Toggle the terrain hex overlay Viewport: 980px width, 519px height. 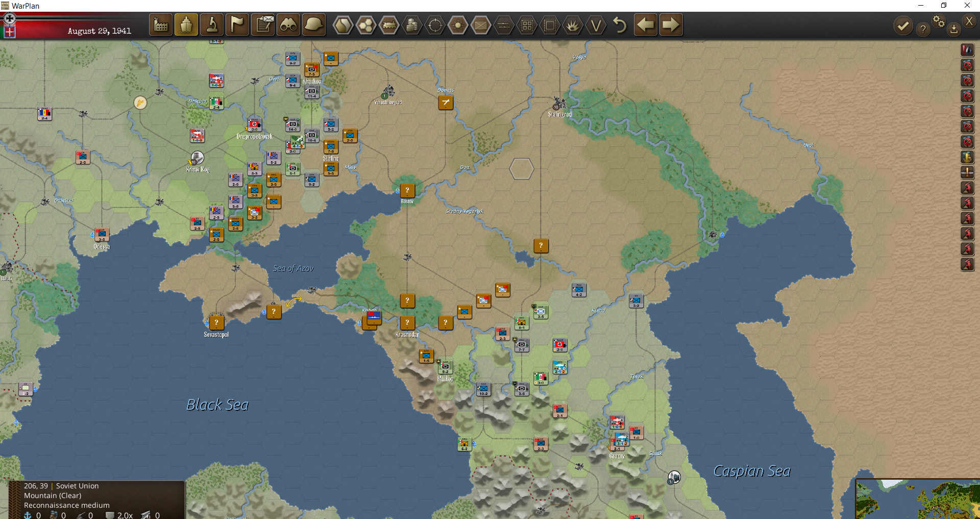point(343,25)
